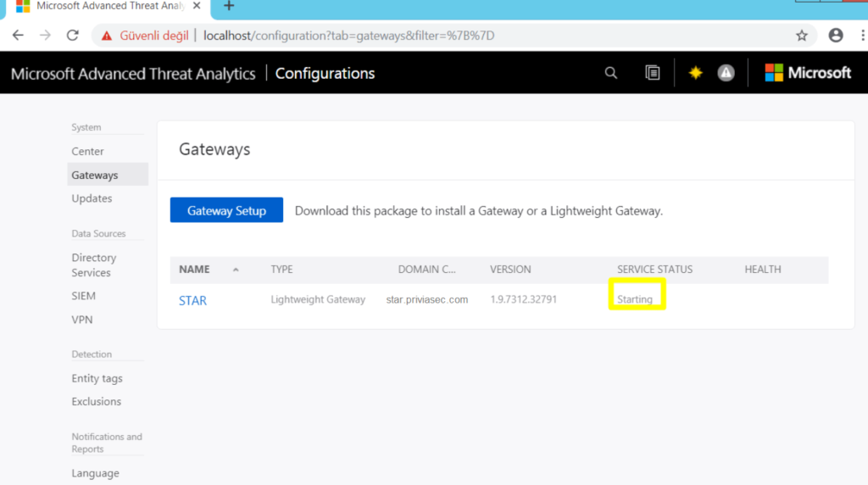Navigate to Directory Services settings
This screenshot has width=868, height=485.
pos(93,265)
